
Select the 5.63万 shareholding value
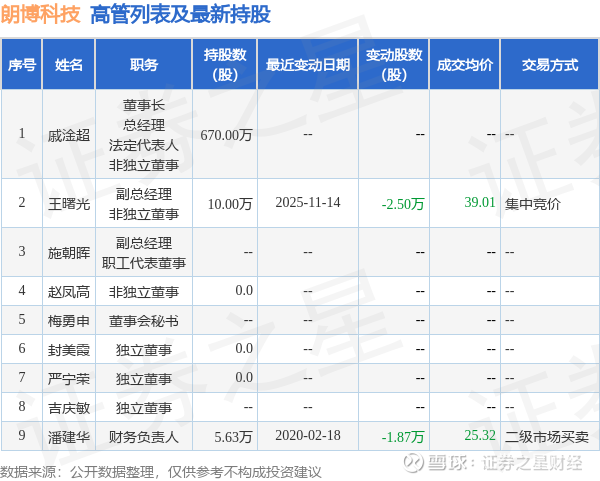(233, 437)
